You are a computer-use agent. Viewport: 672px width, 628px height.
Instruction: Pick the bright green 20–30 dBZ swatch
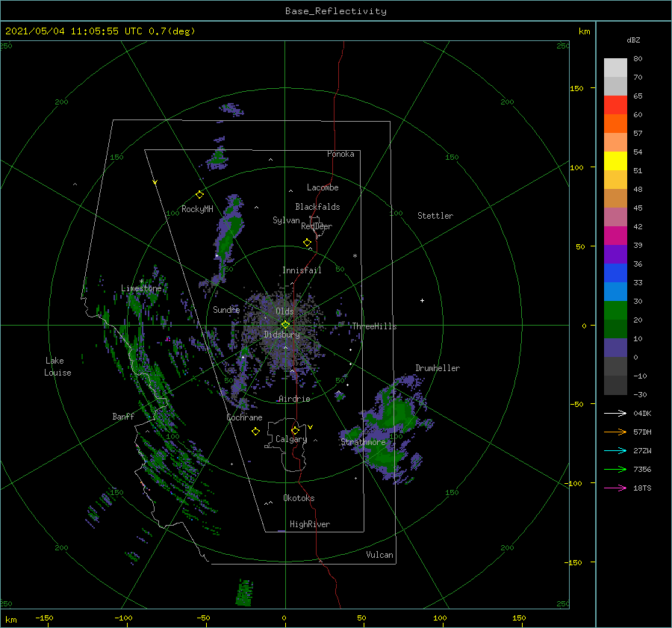point(615,311)
